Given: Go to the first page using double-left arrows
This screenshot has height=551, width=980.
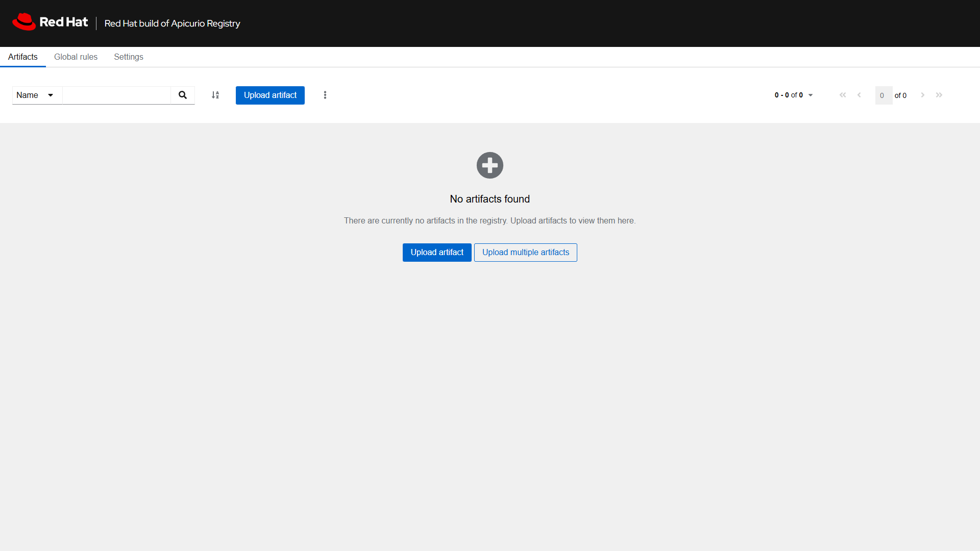Looking at the screenshot, I should point(843,95).
